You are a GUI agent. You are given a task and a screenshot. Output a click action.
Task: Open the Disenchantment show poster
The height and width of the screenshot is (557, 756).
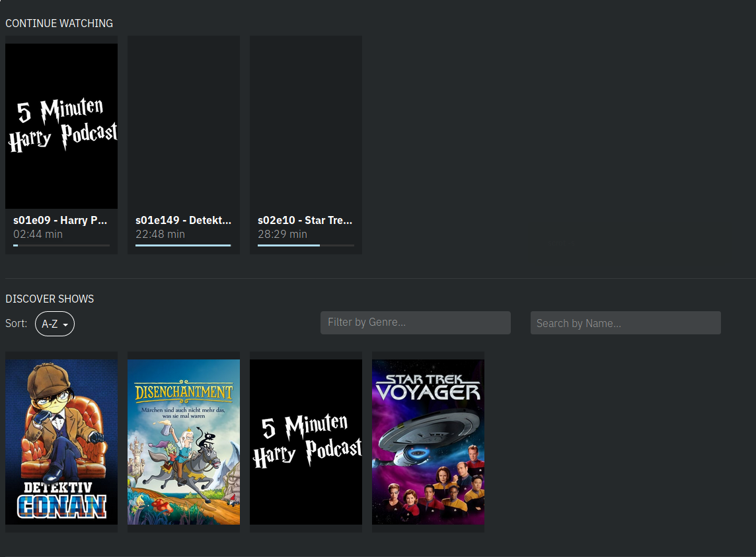(183, 441)
